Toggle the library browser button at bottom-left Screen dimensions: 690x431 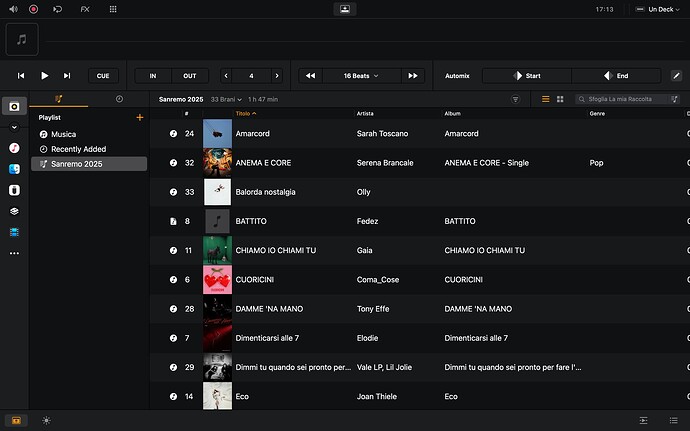click(14, 421)
